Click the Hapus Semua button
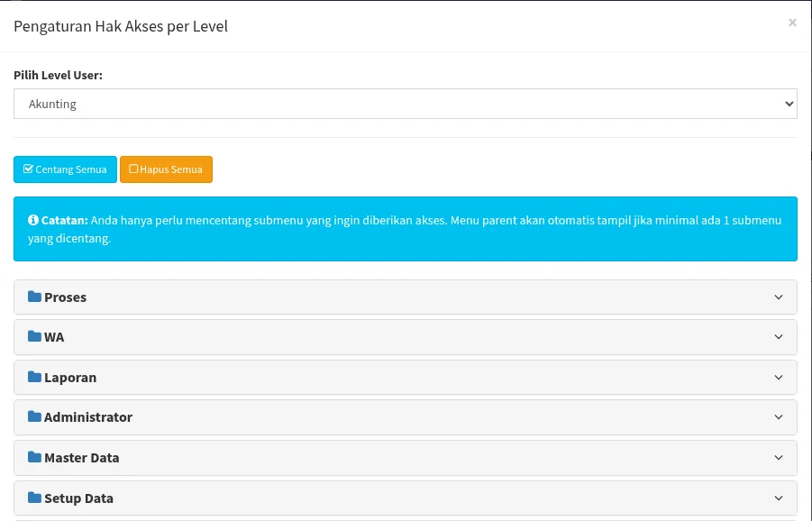 click(x=166, y=169)
